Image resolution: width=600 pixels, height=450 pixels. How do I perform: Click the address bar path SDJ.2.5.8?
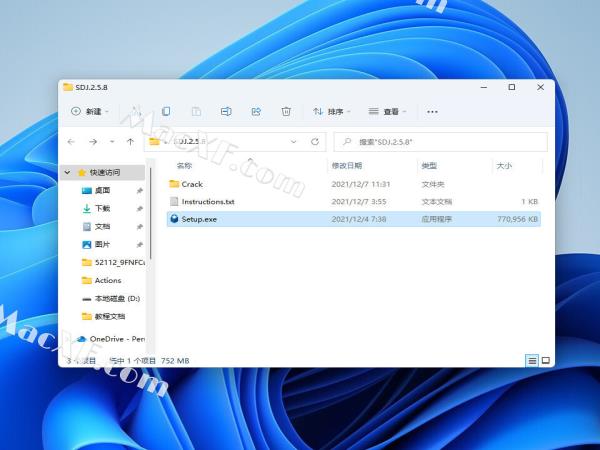pos(190,142)
